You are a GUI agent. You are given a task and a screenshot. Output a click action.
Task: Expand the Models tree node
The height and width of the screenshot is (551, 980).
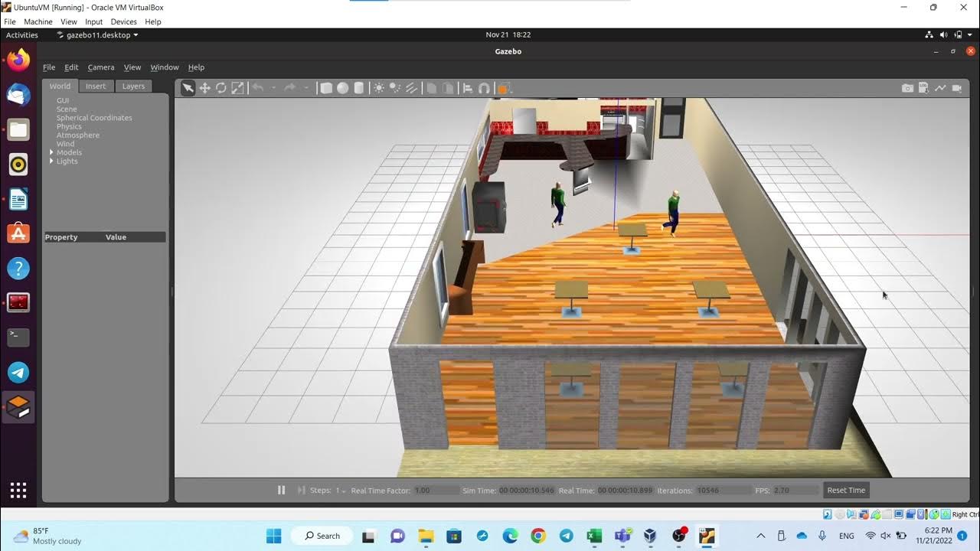pos(51,152)
